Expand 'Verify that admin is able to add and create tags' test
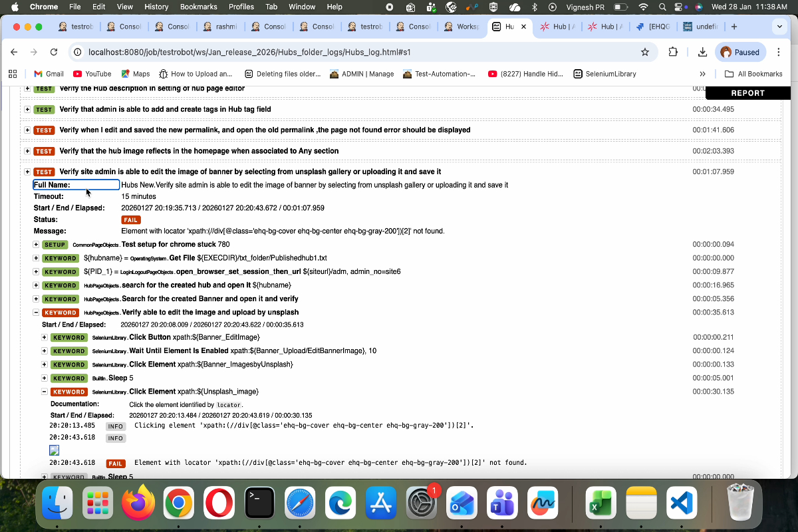Image resolution: width=798 pixels, height=532 pixels. point(27,109)
